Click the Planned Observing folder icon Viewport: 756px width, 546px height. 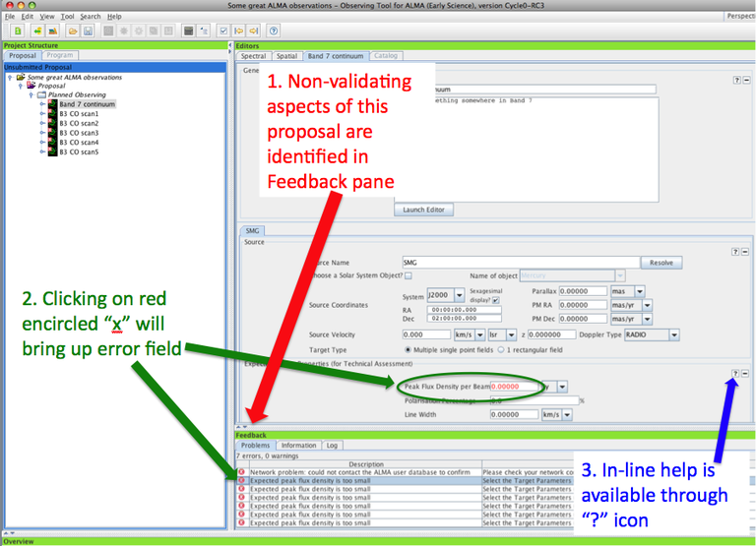tap(41, 94)
